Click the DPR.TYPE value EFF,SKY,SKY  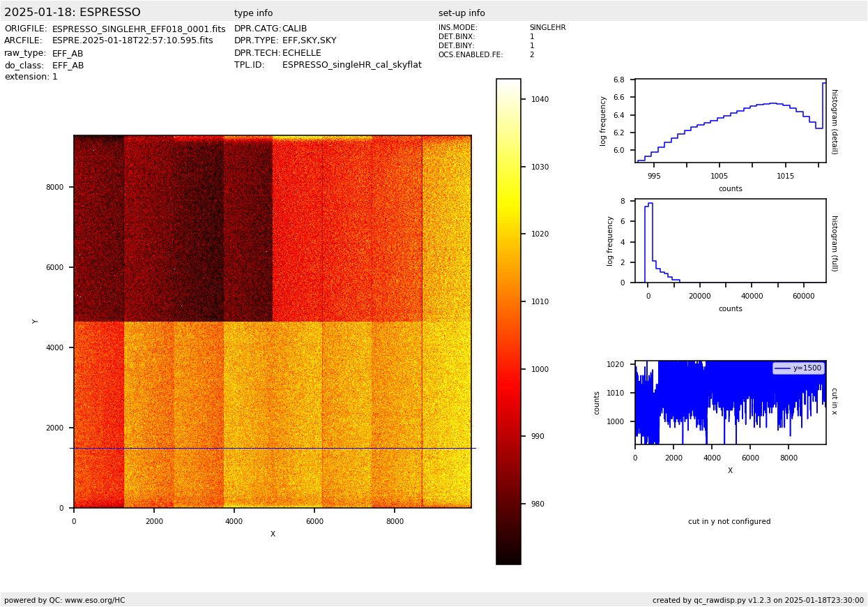(309, 41)
